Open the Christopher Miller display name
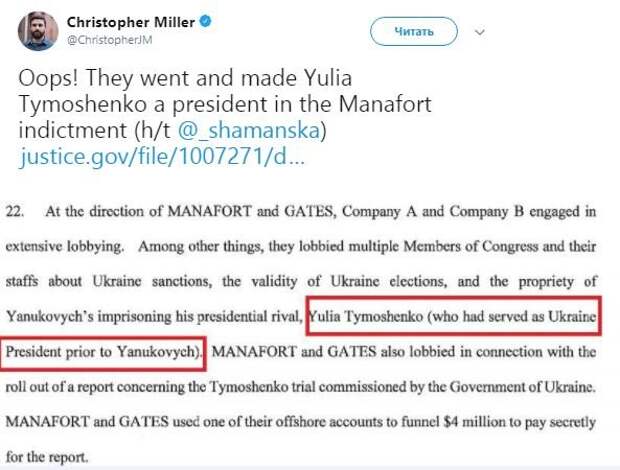 coord(131,22)
